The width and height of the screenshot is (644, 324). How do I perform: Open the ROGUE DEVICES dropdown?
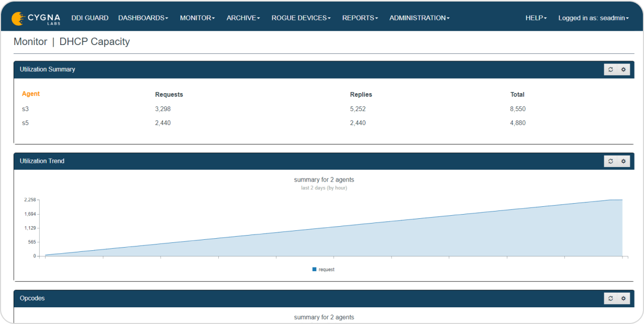[x=301, y=17]
